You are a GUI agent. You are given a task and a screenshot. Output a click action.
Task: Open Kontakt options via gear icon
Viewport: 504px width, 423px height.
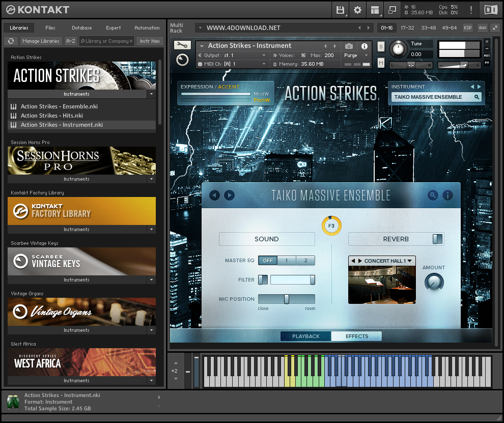click(357, 9)
